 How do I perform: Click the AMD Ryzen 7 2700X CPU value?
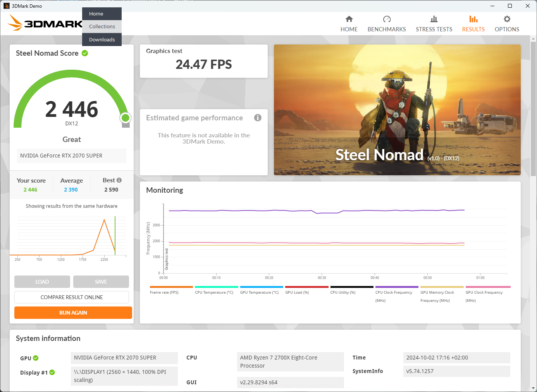[290, 362]
